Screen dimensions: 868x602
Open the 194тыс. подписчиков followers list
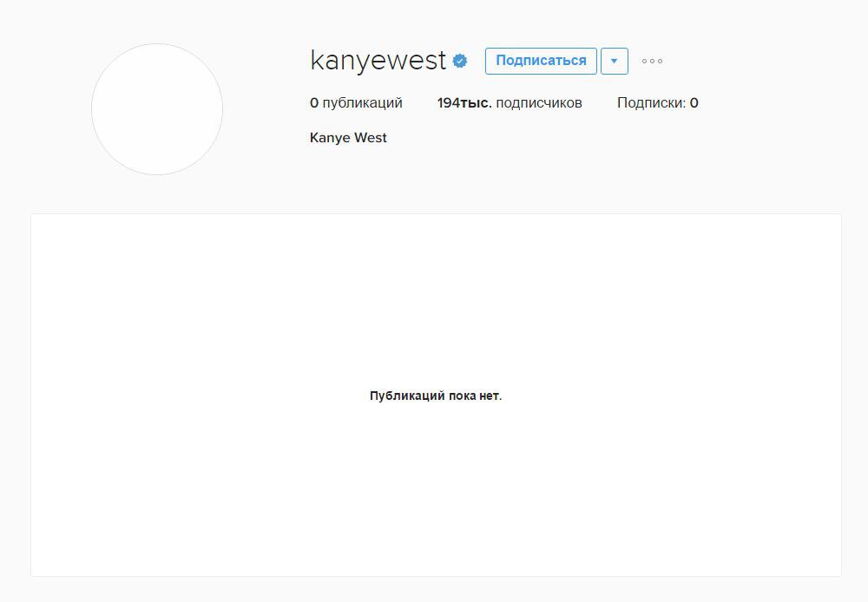click(x=510, y=103)
